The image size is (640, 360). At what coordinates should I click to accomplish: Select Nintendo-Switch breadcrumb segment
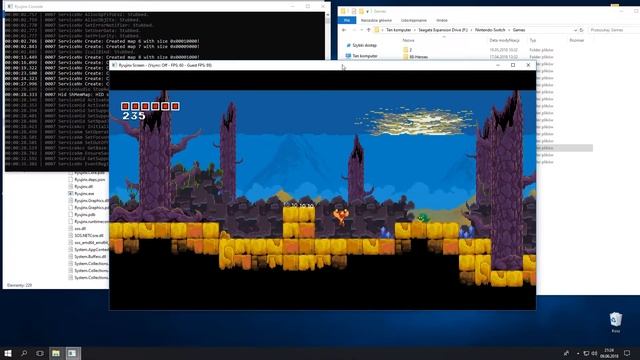click(x=490, y=30)
